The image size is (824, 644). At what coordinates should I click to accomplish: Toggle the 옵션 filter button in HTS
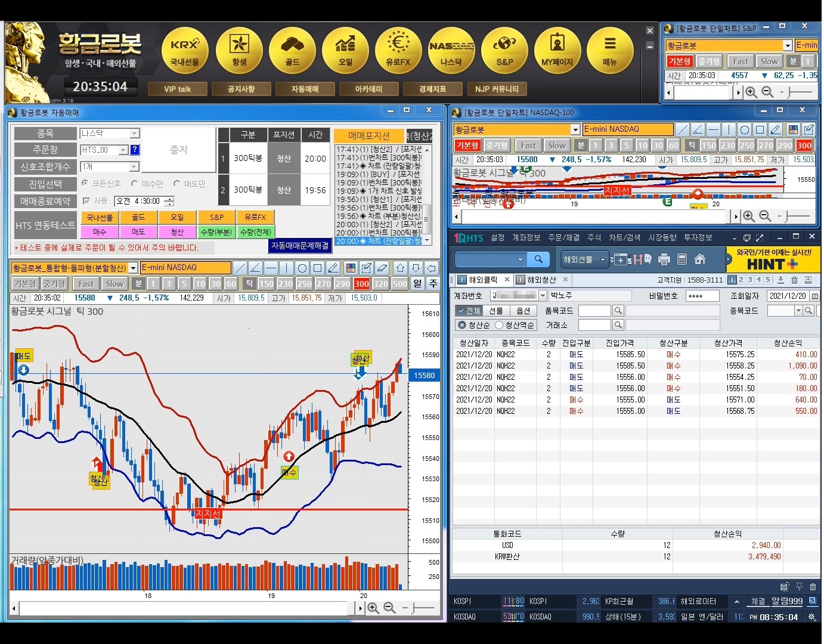pyautogui.click(x=523, y=311)
